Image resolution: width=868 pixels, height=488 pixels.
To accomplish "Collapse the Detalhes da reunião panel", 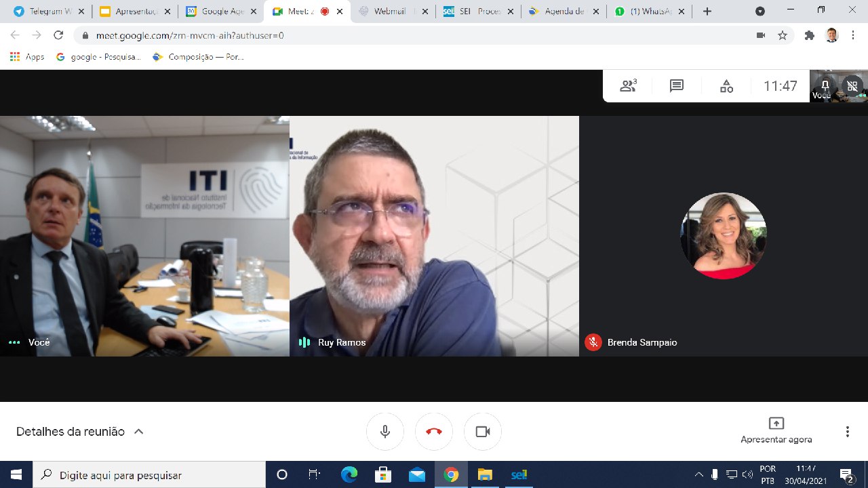I will point(138,430).
